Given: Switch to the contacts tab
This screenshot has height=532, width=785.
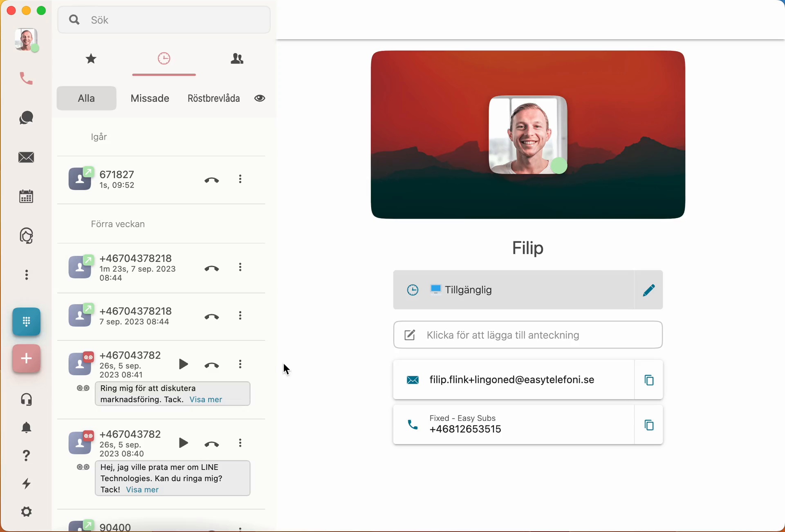Looking at the screenshot, I should [x=237, y=59].
